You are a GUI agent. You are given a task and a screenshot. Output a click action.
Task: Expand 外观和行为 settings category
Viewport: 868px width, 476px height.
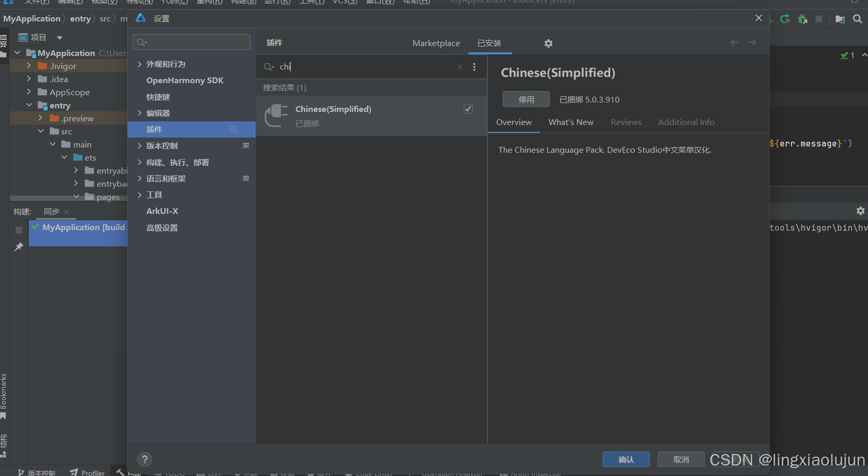pos(140,64)
